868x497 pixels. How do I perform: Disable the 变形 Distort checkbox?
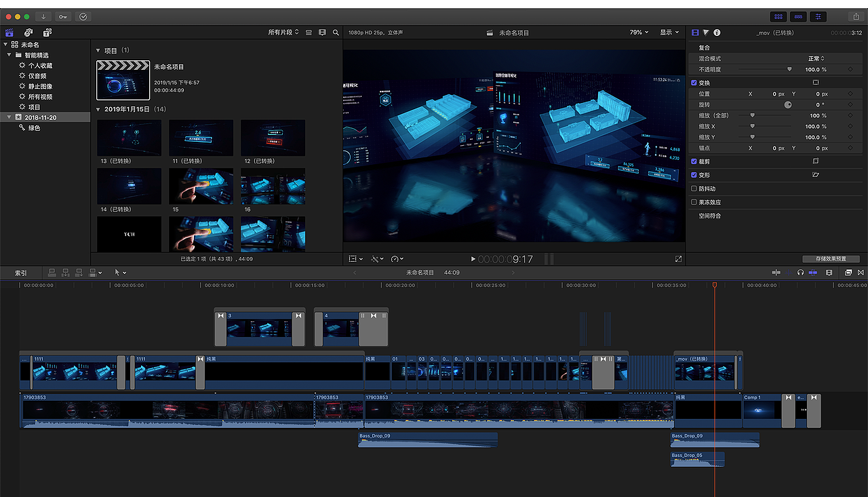pos(694,175)
